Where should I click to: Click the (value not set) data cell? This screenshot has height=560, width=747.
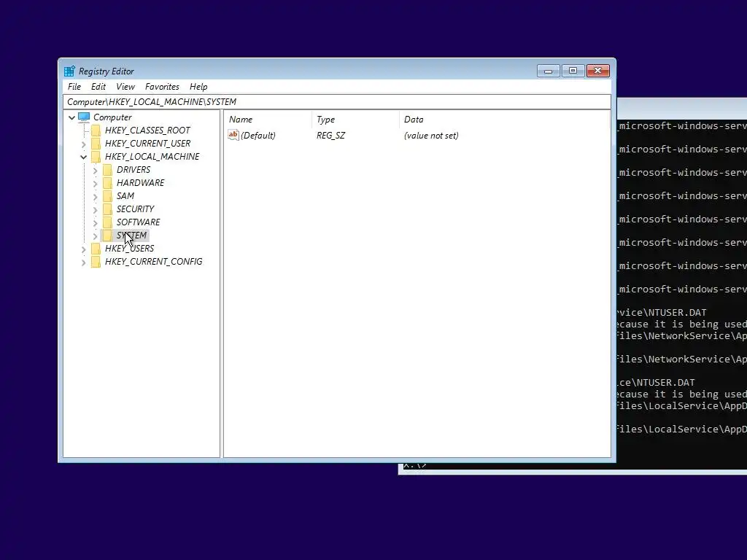coord(431,135)
